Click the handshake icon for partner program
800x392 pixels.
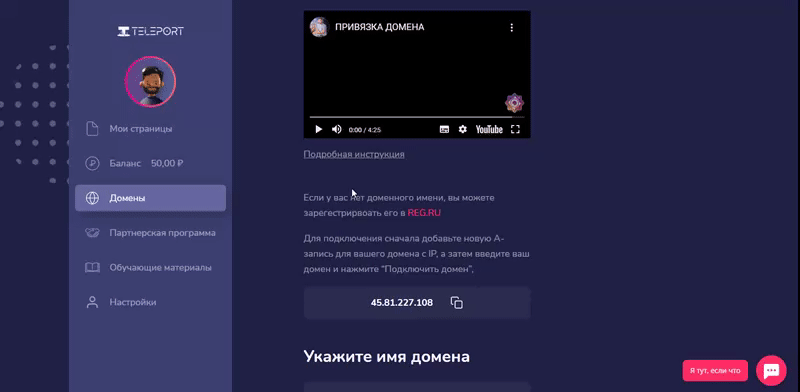(92, 233)
